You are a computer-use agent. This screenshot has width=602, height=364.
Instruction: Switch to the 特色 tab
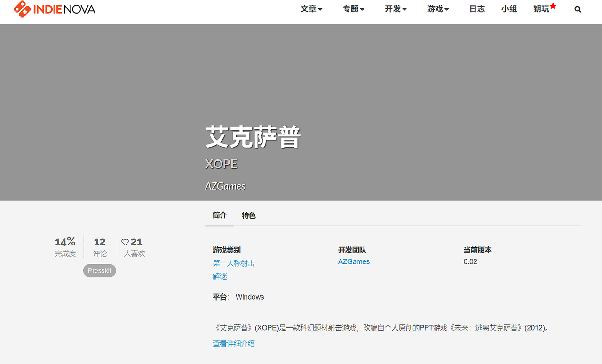point(248,215)
